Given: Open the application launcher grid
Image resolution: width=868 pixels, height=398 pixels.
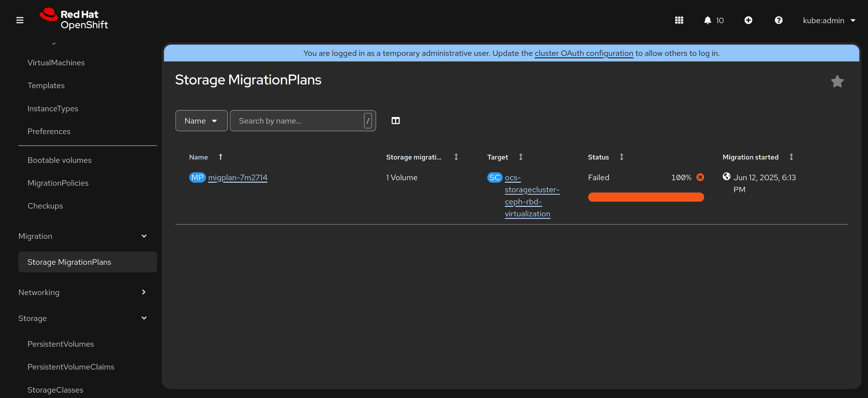Looking at the screenshot, I should [x=679, y=20].
